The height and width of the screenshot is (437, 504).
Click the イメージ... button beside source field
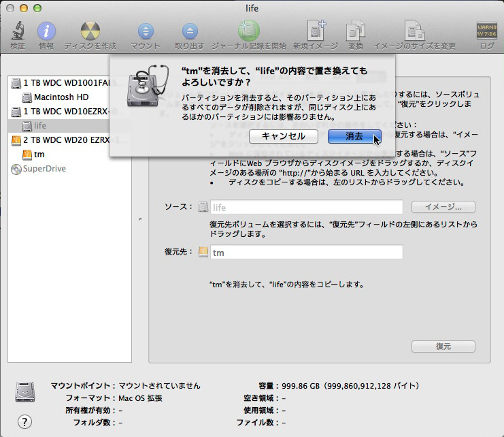click(443, 207)
